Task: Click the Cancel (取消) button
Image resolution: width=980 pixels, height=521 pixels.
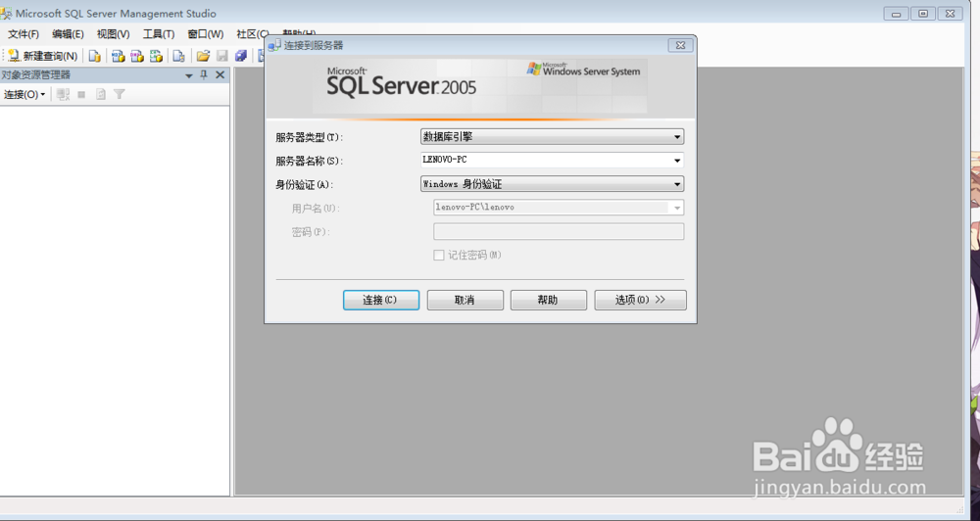Action: [465, 300]
